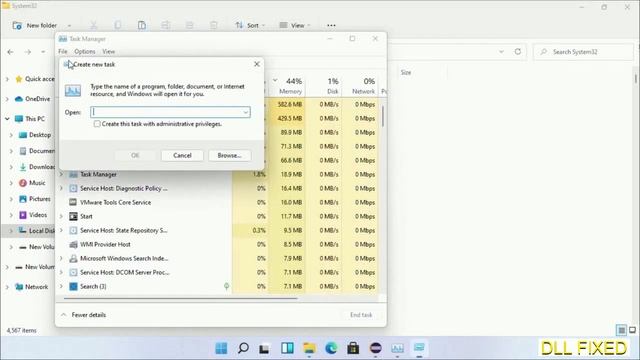The image size is (640, 360).
Task: Click the Microsoft Windows Search Indexer icon
Action: [73, 258]
